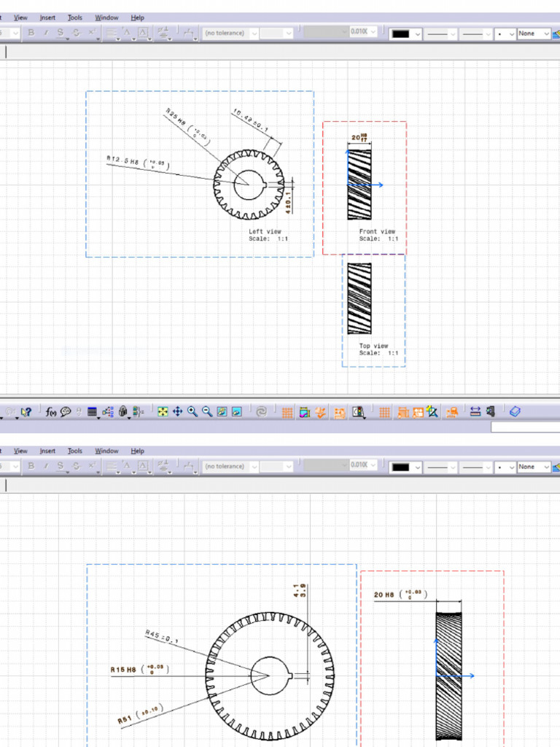Viewport: 560px width, 747px height.
Task: Click the What's This help icon
Action: [x=26, y=411]
